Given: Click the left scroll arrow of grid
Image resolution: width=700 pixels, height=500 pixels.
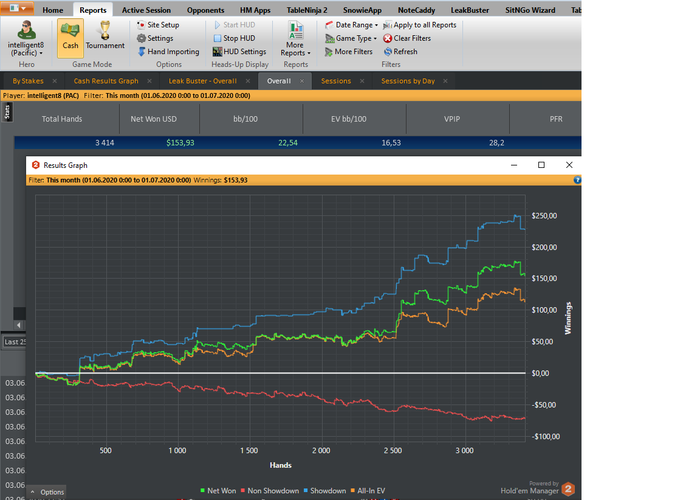Looking at the screenshot, I should pyautogui.click(x=19, y=325).
